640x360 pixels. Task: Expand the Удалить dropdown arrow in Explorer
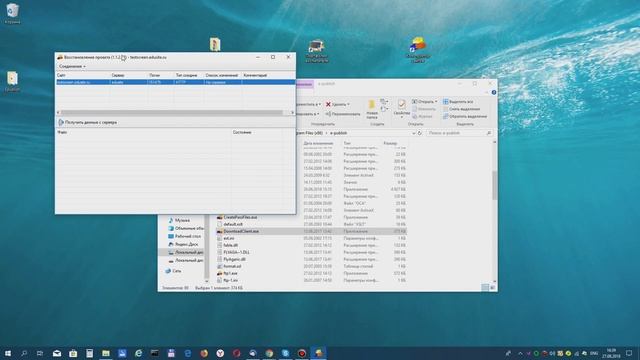click(x=348, y=104)
